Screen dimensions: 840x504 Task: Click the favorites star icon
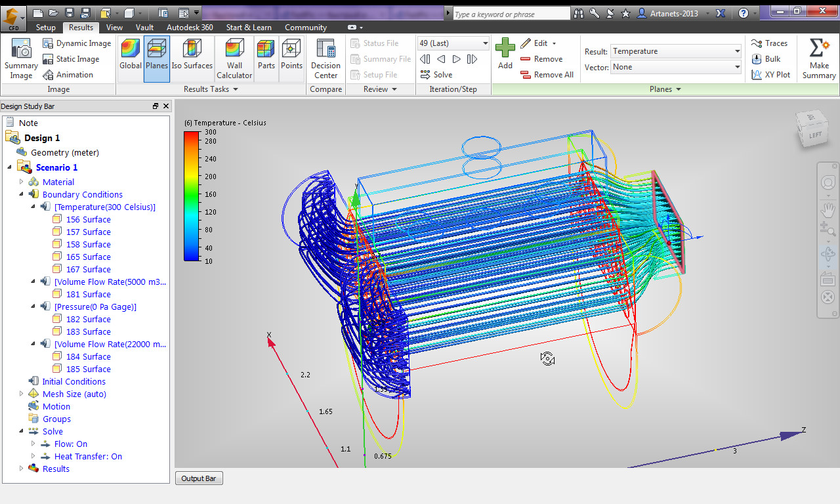(x=625, y=13)
